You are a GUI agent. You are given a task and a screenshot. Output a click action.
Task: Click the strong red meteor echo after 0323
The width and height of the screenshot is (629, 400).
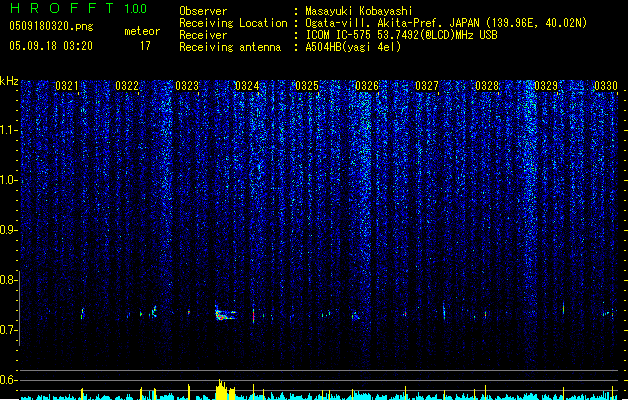(225, 315)
